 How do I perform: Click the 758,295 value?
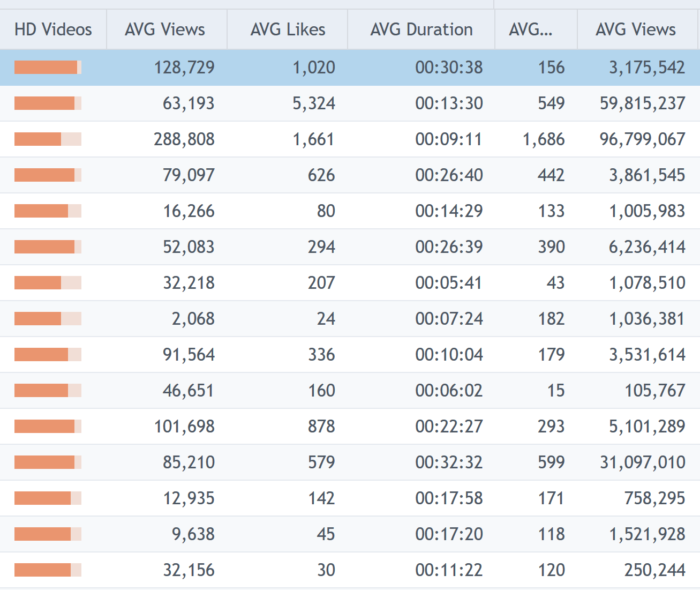[654, 498]
